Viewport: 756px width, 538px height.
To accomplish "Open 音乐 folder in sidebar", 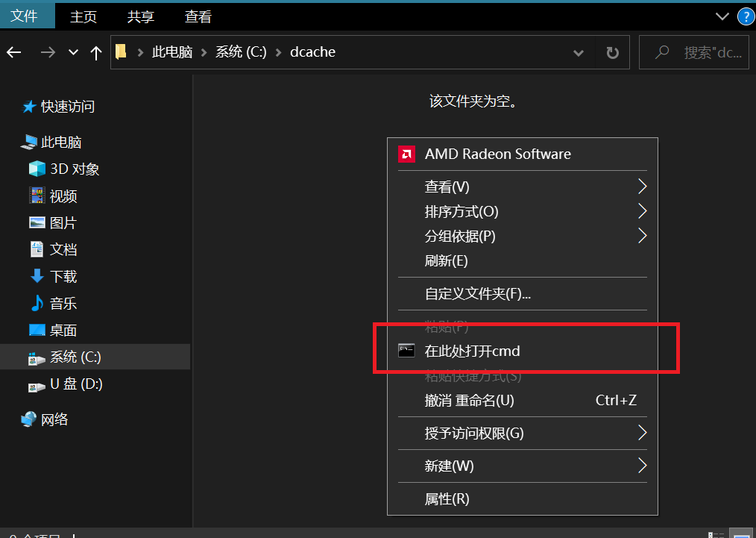I will (x=63, y=304).
